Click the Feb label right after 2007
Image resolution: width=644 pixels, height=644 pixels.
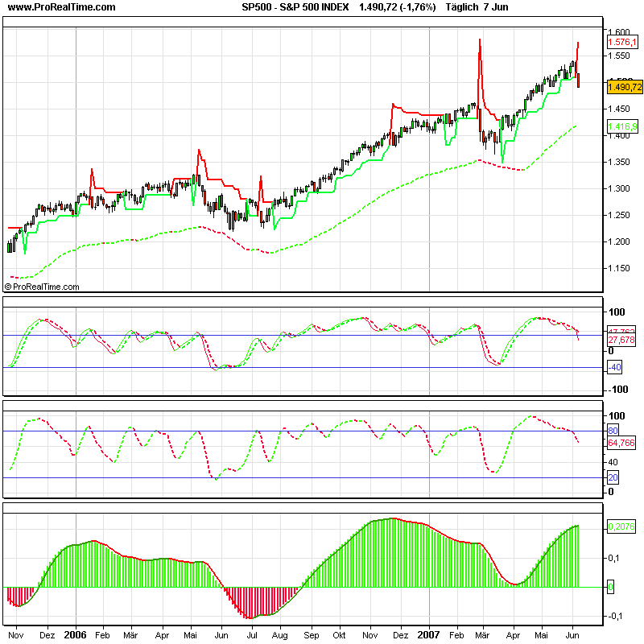(x=456, y=635)
